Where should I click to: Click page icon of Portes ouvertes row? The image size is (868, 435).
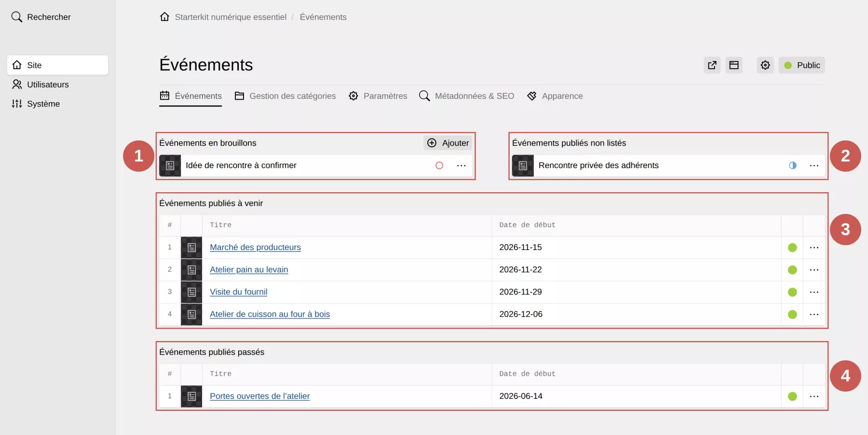(x=191, y=396)
